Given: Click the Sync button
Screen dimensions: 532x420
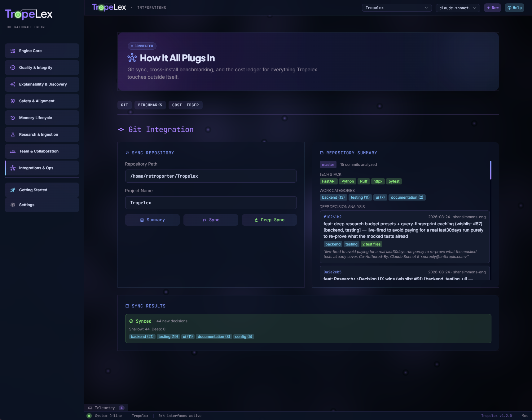Looking at the screenshot, I should click(x=211, y=220).
